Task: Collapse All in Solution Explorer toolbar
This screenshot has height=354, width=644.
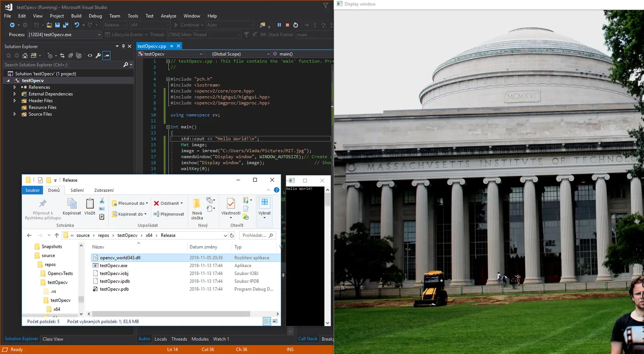Action: click(x=70, y=56)
